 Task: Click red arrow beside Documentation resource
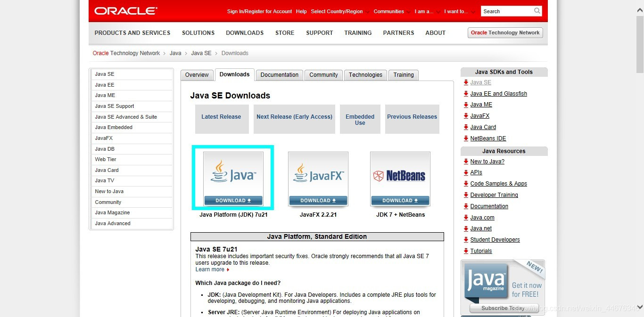[x=466, y=206]
